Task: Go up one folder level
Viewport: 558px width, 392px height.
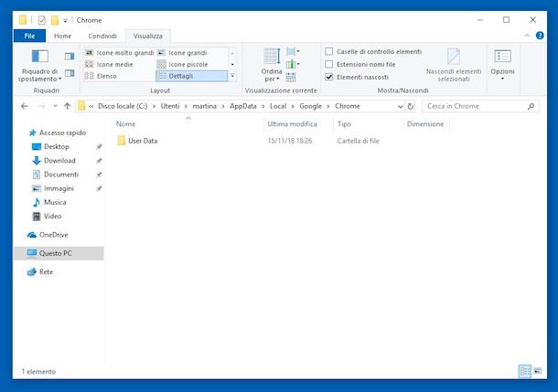Action: 68,106
